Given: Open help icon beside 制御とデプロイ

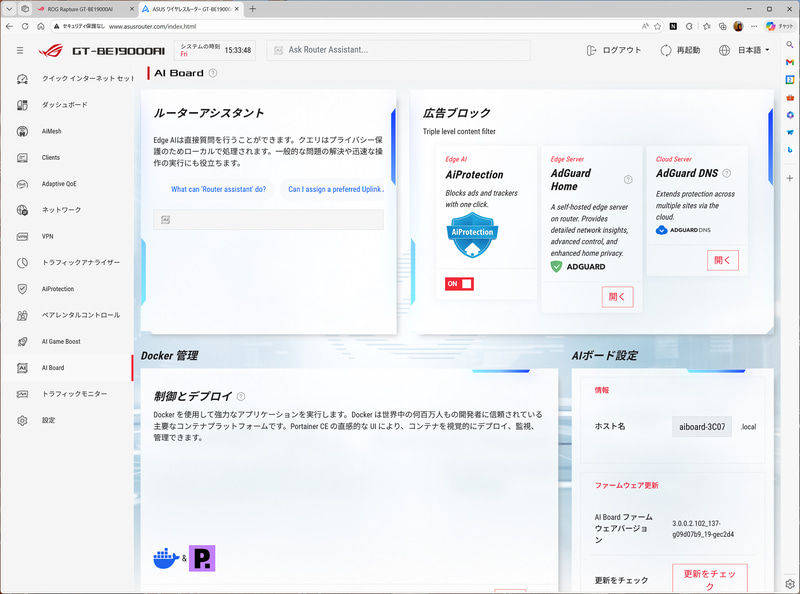Looking at the screenshot, I should [x=241, y=397].
